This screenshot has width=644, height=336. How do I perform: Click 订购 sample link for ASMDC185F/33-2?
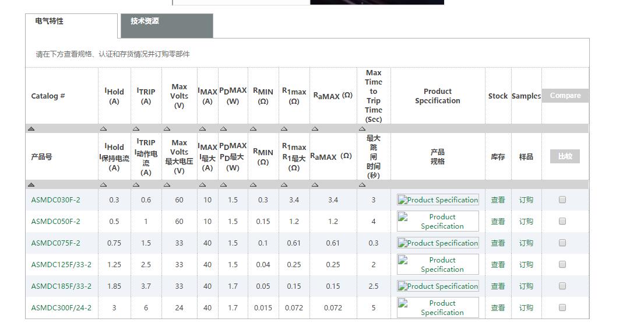tap(526, 286)
